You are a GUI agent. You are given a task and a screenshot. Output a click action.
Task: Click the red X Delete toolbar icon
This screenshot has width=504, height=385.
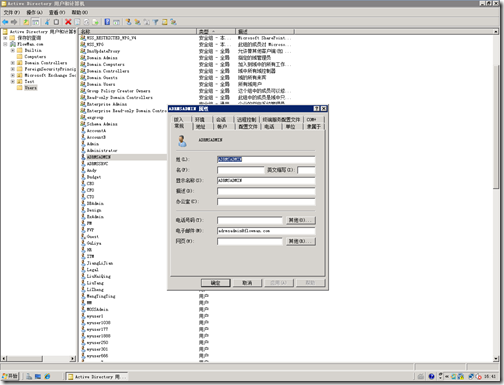click(x=68, y=22)
